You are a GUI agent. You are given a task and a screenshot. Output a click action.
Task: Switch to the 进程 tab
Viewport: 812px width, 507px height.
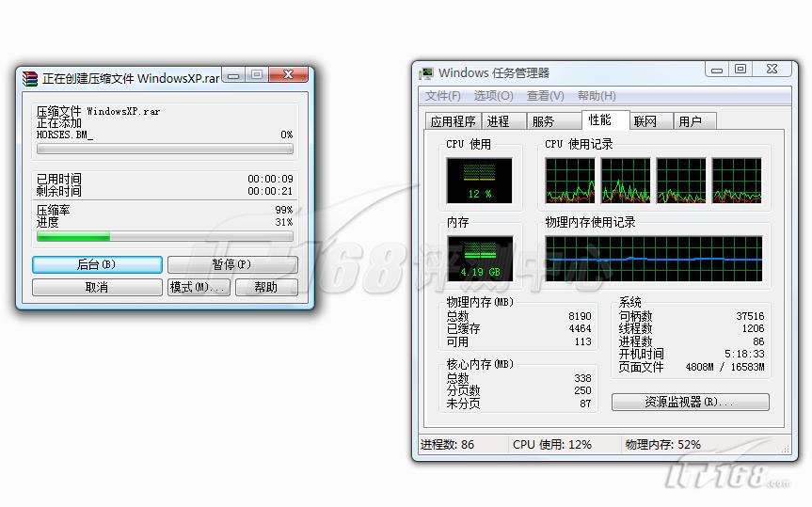click(x=498, y=121)
